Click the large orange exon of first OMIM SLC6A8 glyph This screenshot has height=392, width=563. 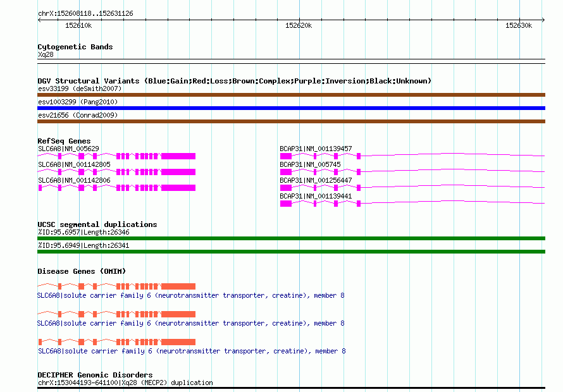(x=178, y=286)
